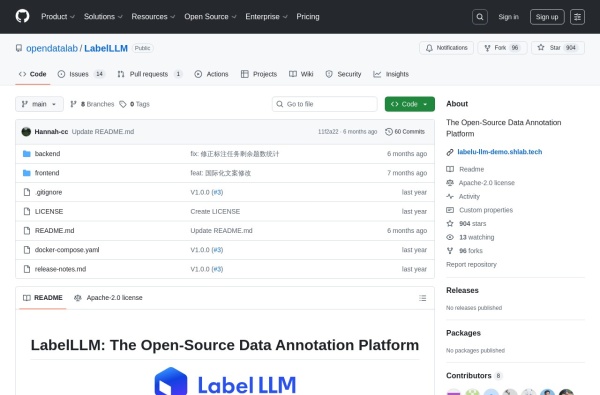This screenshot has height=395, width=600.
Task: Click the pulse icon beside Activity
Action: tap(450, 196)
